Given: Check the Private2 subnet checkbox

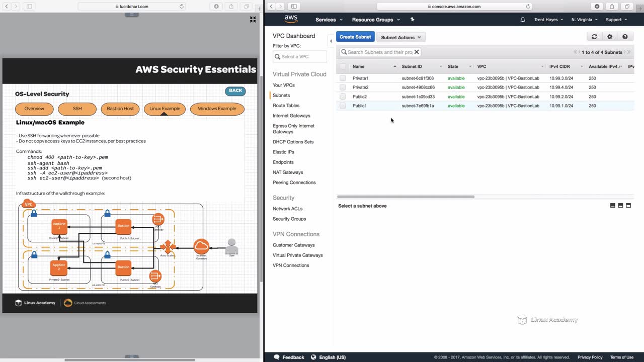Looking at the screenshot, I should pyautogui.click(x=343, y=87).
